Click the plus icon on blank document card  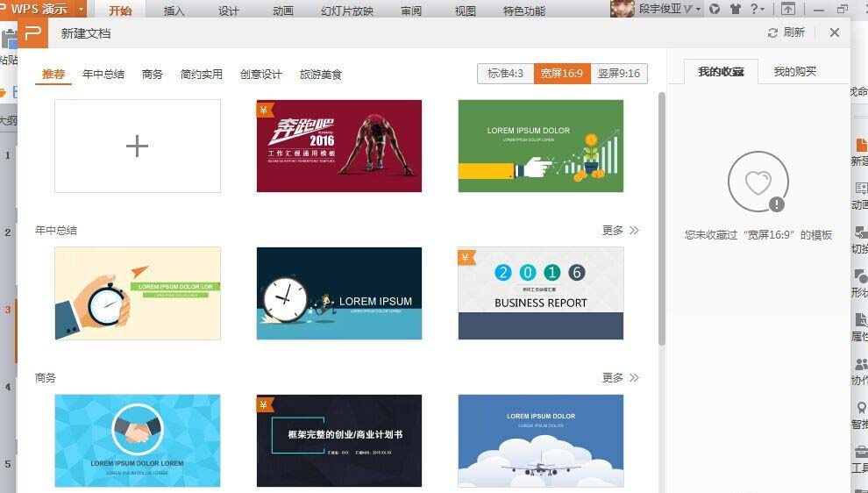138,146
